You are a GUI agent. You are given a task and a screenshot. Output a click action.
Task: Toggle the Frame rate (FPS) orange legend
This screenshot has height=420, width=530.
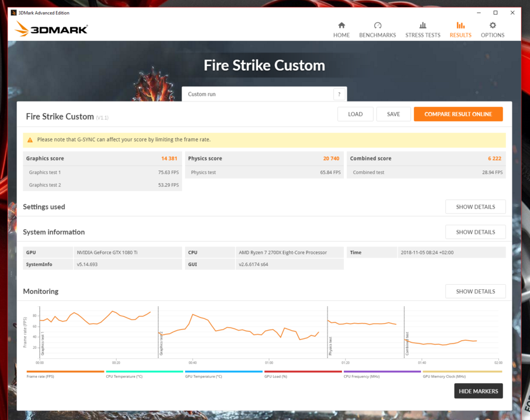(x=65, y=374)
